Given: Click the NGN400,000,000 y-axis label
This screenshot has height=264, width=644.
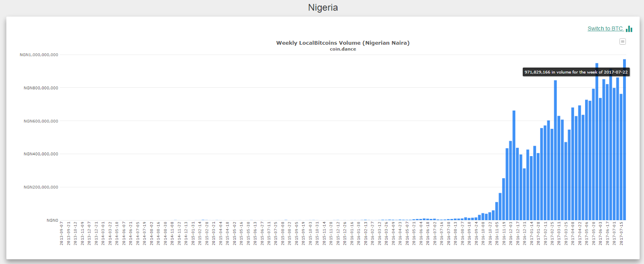Looking at the screenshot, I should 41,154.
